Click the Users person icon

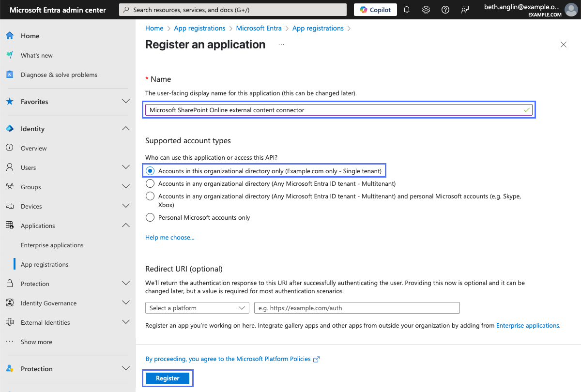10,167
